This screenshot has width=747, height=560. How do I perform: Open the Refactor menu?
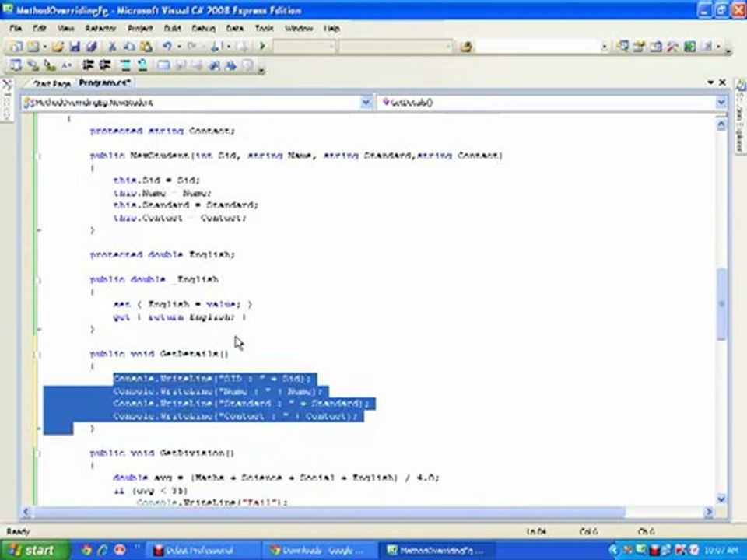(x=100, y=29)
